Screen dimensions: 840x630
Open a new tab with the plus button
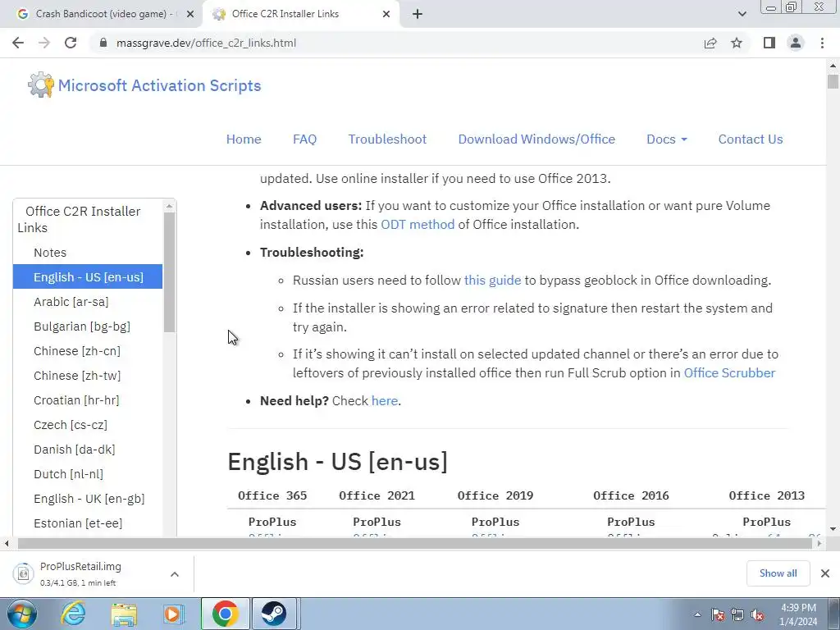pyautogui.click(x=418, y=14)
